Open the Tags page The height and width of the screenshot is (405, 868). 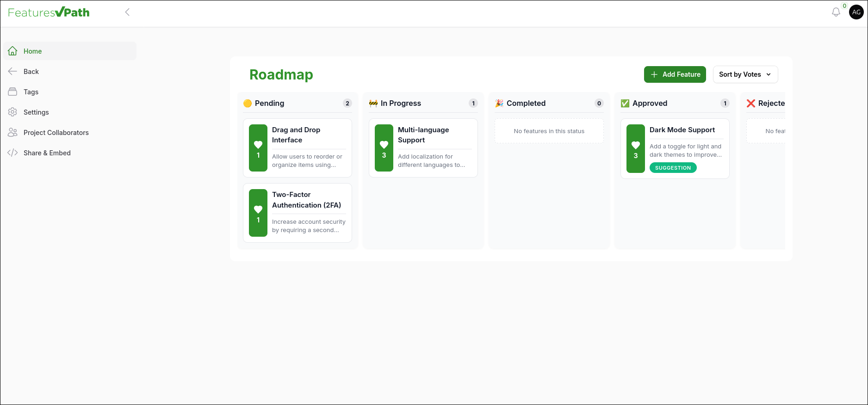pyautogui.click(x=31, y=92)
